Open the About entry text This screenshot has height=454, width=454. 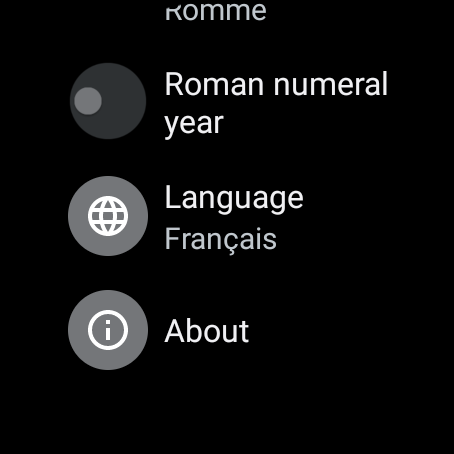pyautogui.click(x=207, y=331)
